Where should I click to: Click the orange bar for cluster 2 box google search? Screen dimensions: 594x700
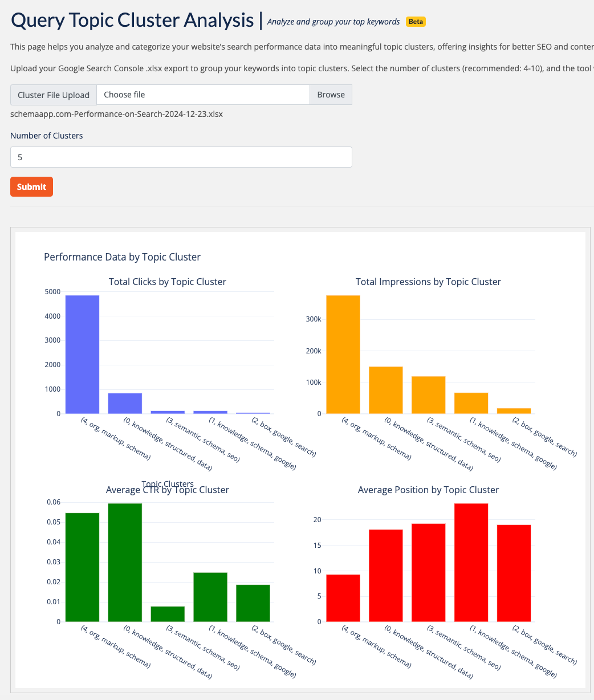514,410
